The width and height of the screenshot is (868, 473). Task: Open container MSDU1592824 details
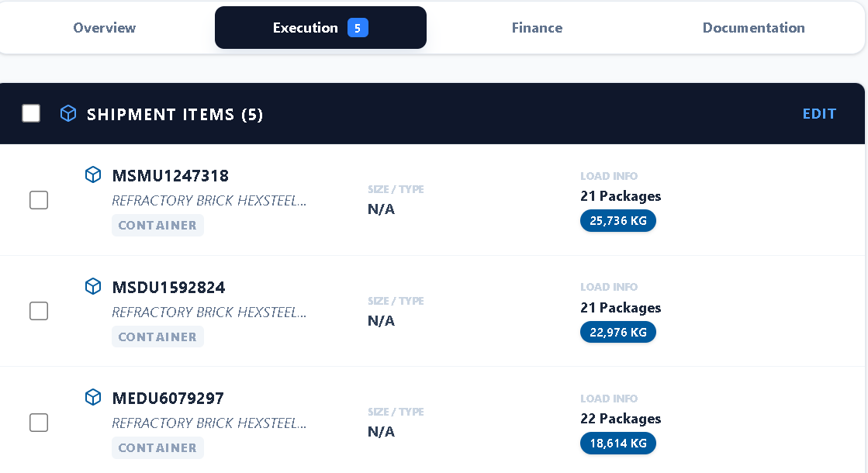(x=168, y=288)
